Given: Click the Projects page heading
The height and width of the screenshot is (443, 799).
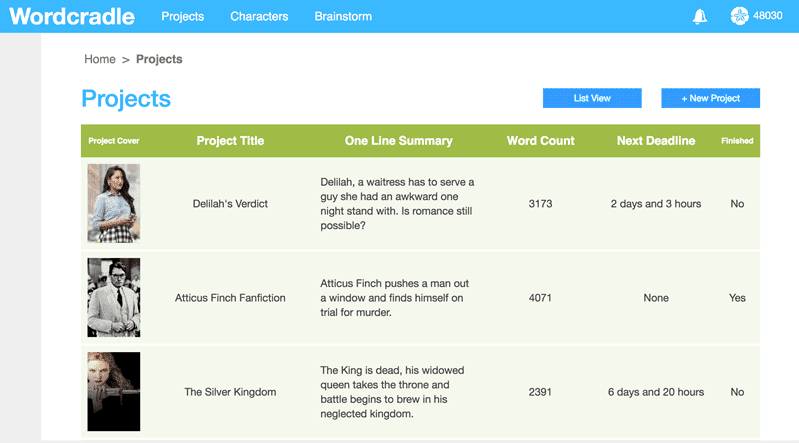Looking at the screenshot, I should tap(126, 98).
